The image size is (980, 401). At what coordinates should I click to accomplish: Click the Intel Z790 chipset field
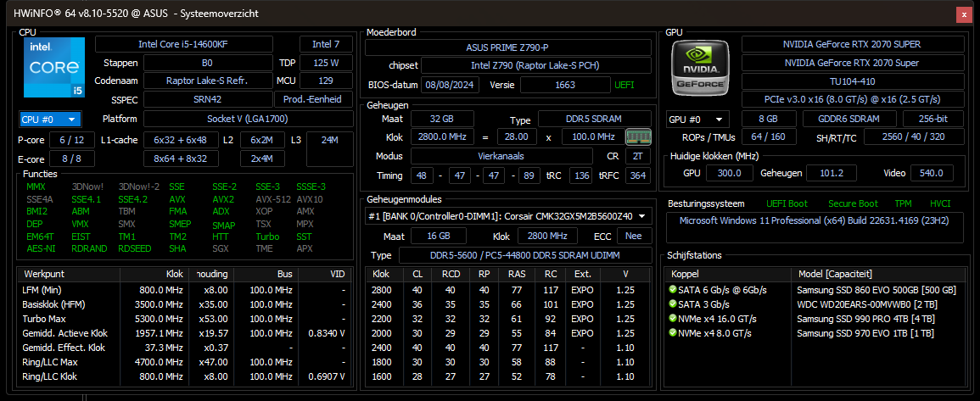click(535, 65)
